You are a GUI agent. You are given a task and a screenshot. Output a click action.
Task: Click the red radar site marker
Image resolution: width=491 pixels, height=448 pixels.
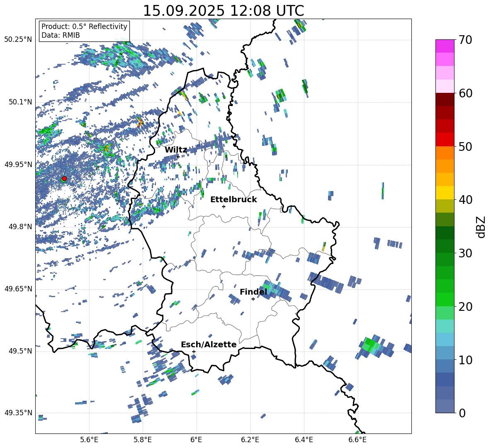pos(64,179)
